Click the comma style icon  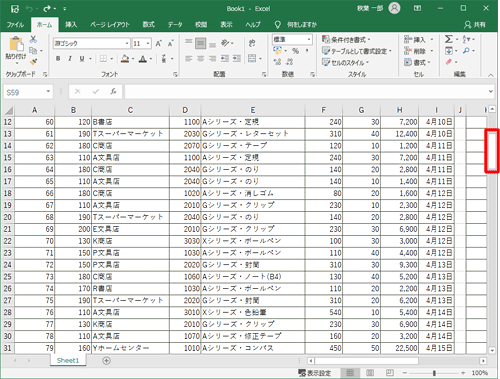(x=307, y=51)
